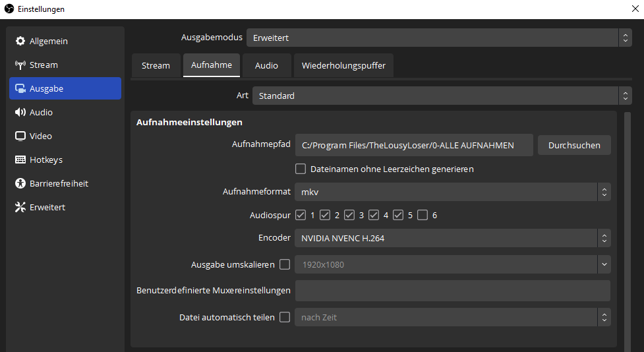This screenshot has width=644, height=352.
Task: Click the Video monitor icon
Action: click(x=20, y=136)
